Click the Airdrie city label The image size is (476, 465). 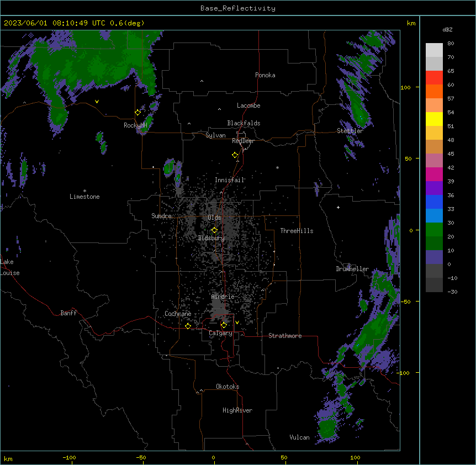click(223, 297)
